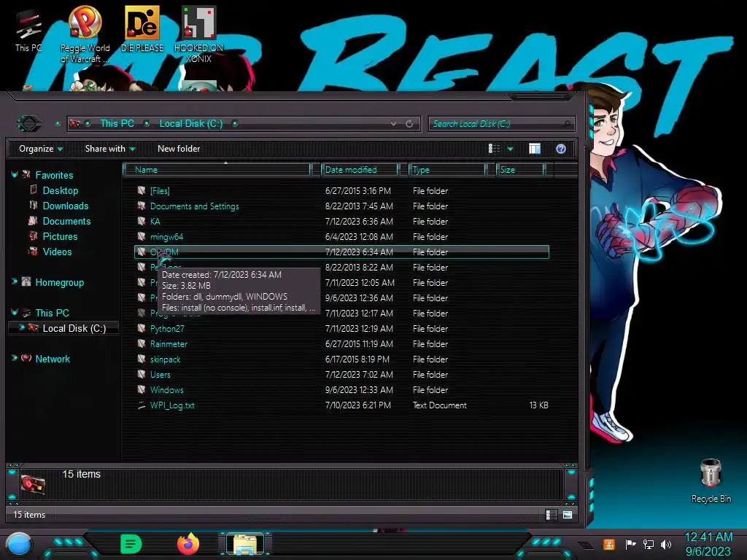Click the hexagonal back navigation button
Viewport: 747px width, 560px height.
[29, 124]
